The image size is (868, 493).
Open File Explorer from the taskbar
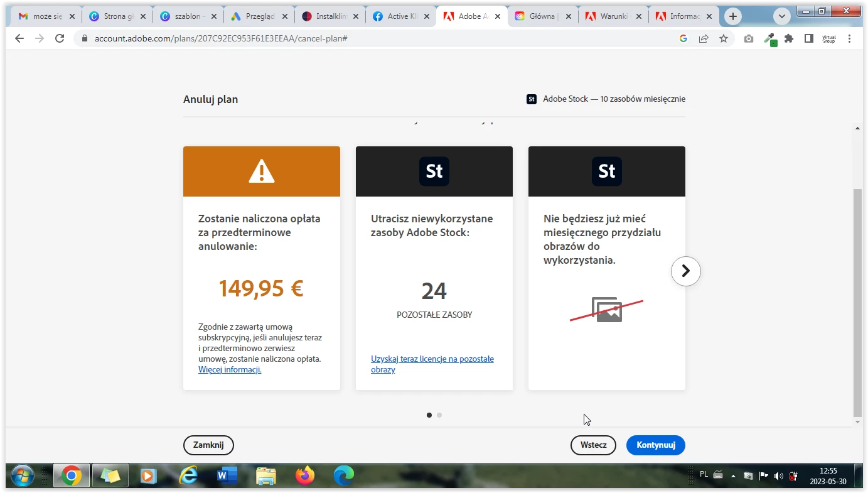click(x=266, y=476)
